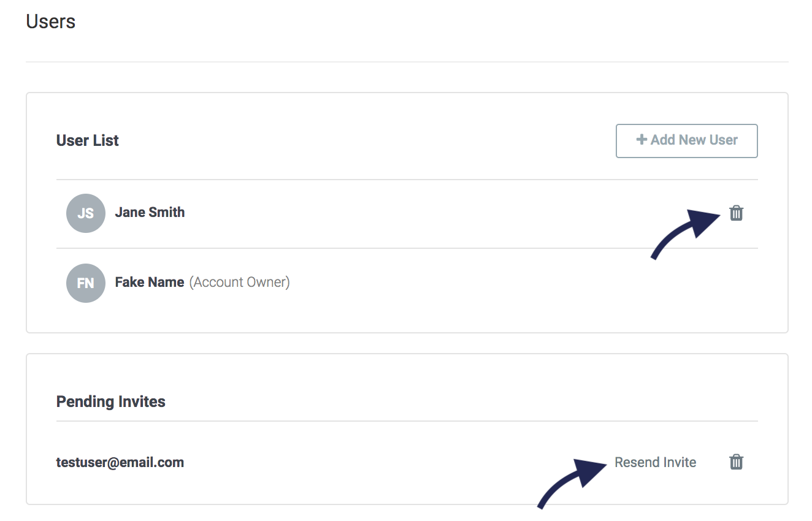The width and height of the screenshot is (812, 521).
Task: Click the JS avatar circle
Action: coord(86,213)
